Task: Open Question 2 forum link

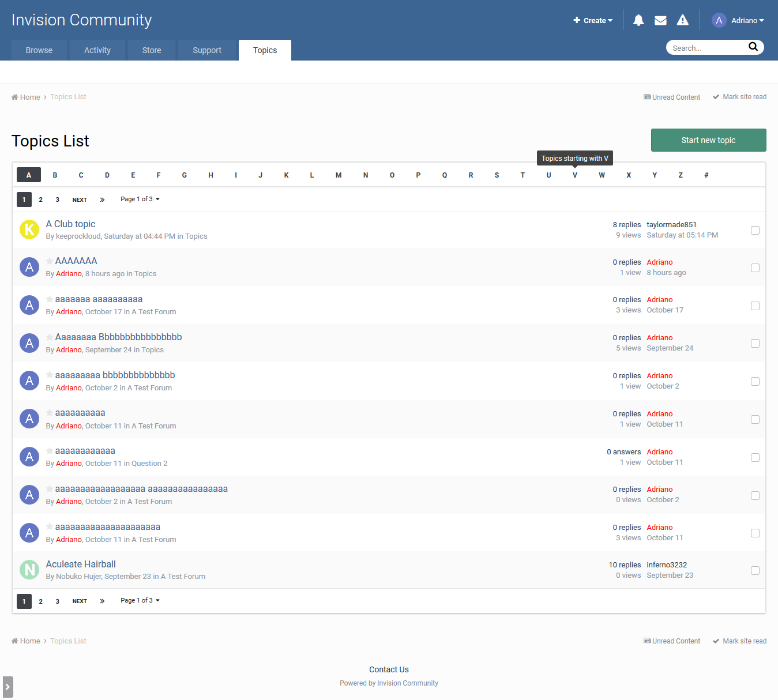Action: coord(149,464)
